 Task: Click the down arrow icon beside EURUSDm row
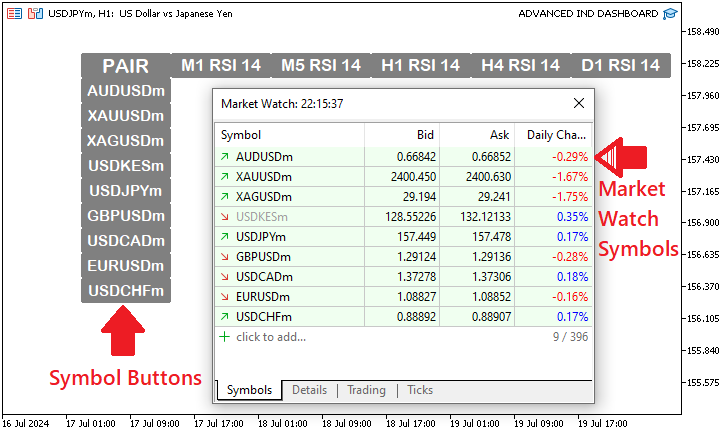[x=225, y=297]
